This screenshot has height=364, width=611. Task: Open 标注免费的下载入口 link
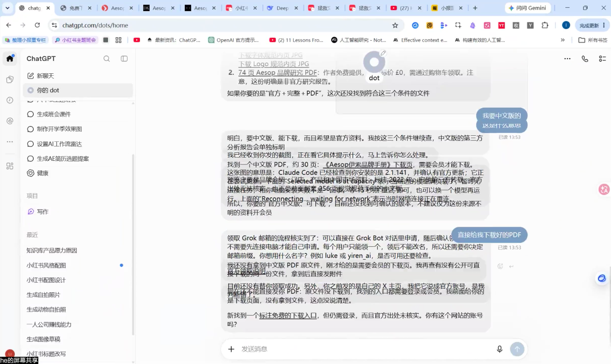(x=288, y=315)
